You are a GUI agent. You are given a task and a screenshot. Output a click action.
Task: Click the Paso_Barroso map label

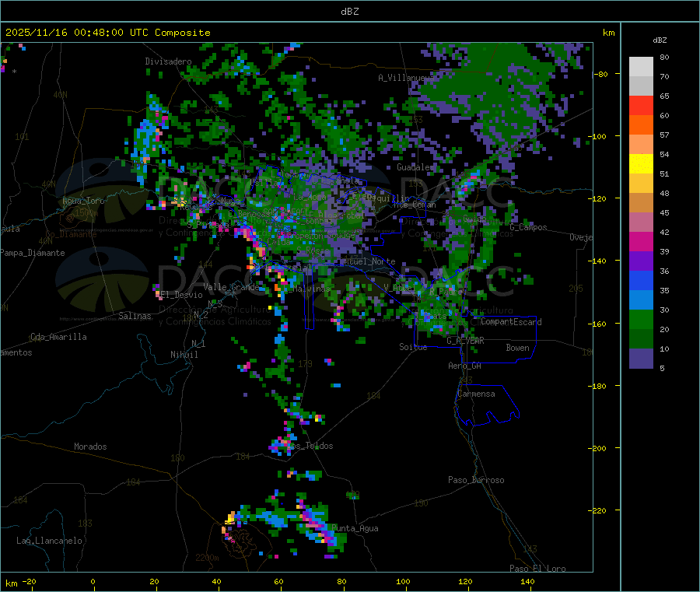(476, 480)
